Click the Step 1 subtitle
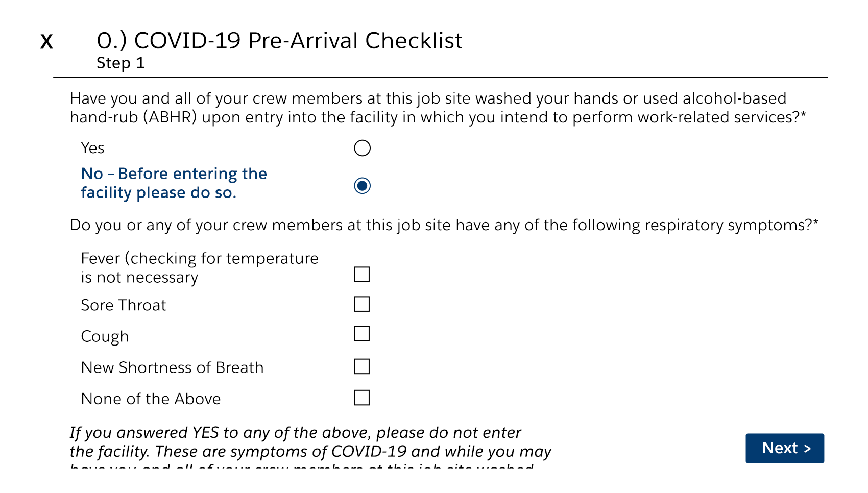Image resolution: width=868 pixels, height=493 pixels. 120,63
